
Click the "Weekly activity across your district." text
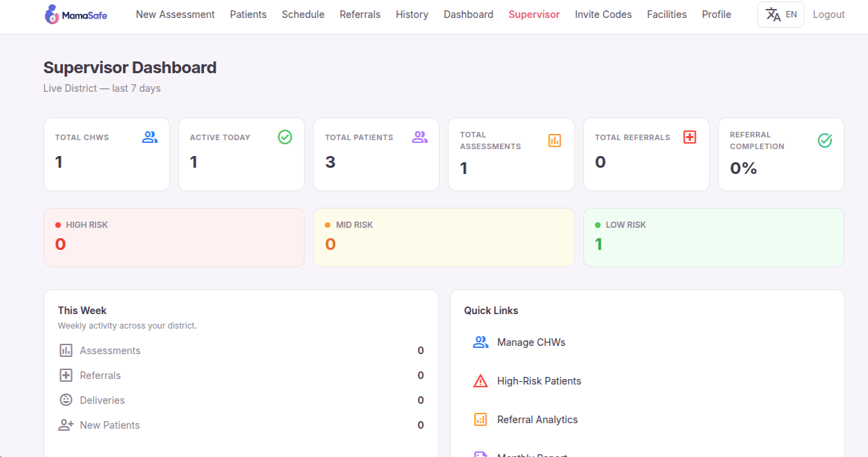click(127, 326)
